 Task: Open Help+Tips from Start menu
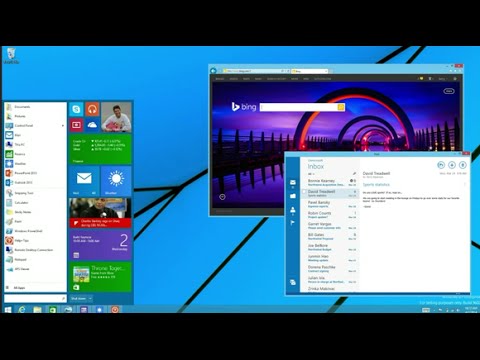pyautogui.click(x=35, y=240)
